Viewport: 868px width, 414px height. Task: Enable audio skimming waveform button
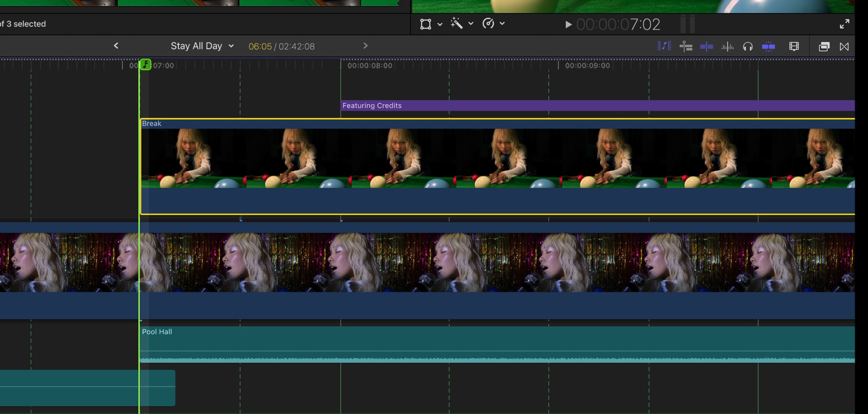[x=727, y=47]
